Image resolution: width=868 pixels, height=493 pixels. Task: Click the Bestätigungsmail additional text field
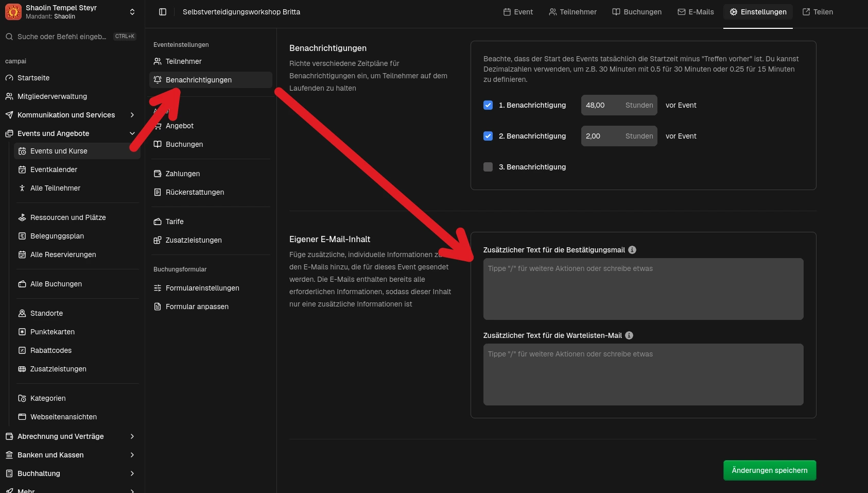tap(643, 288)
